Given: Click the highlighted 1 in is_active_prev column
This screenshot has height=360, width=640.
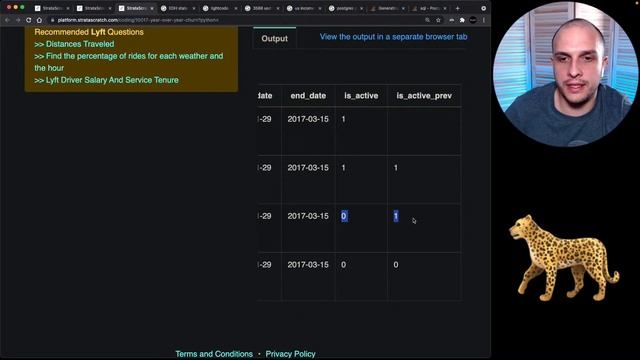Looking at the screenshot, I should click(x=396, y=216).
